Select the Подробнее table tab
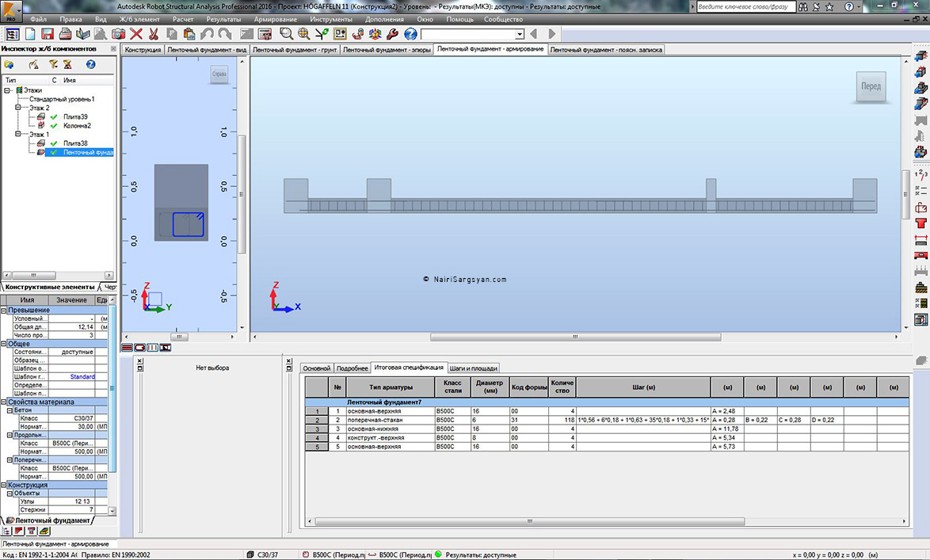The height and width of the screenshot is (560, 930). pyautogui.click(x=353, y=368)
